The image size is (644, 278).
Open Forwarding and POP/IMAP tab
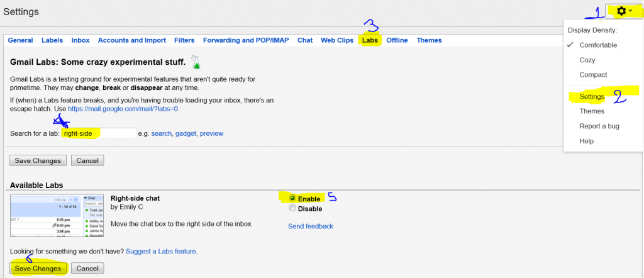[246, 40]
